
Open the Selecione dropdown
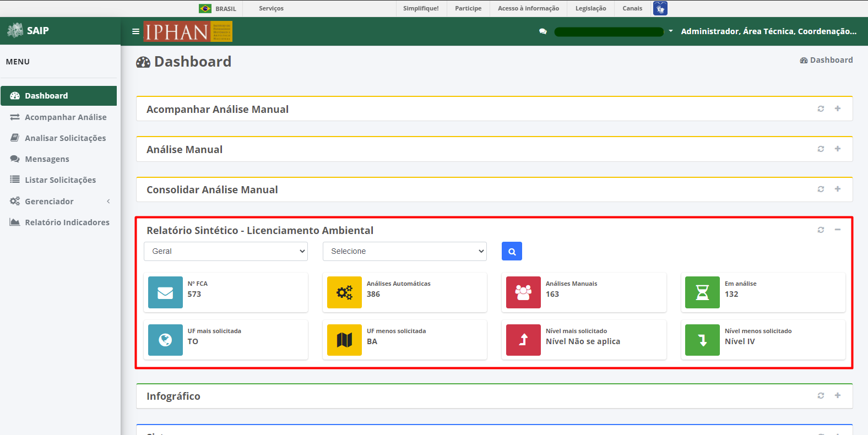tap(405, 251)
